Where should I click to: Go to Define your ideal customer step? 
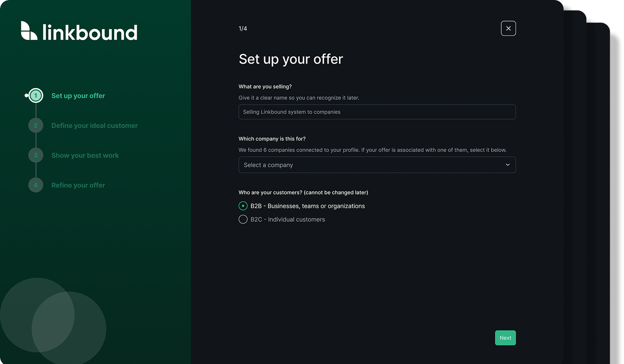[x=94, y=126]
